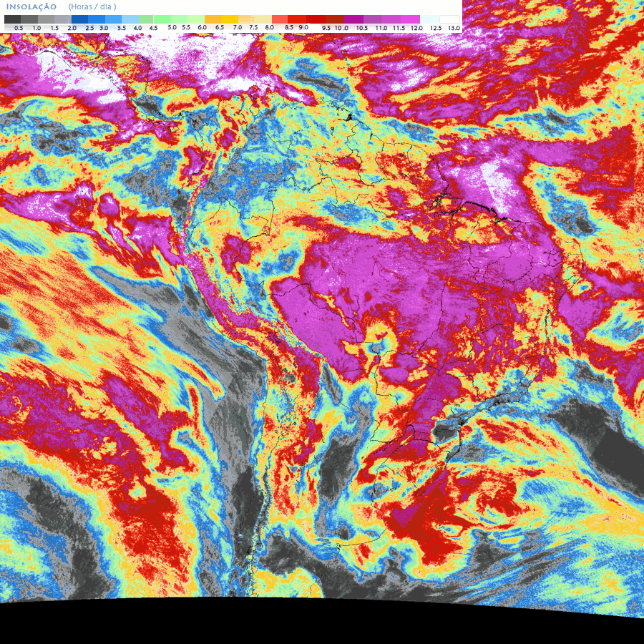The image size is (644, 644).
Task: Click the '6.5' legend value
Action: pyautogui.click(x=220, y=27)
